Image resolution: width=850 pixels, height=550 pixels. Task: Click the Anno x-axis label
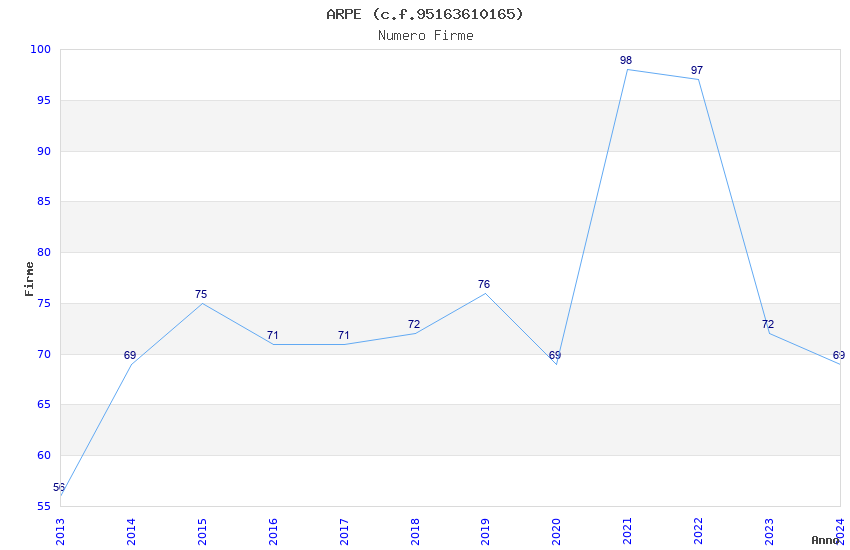point(825,540)
